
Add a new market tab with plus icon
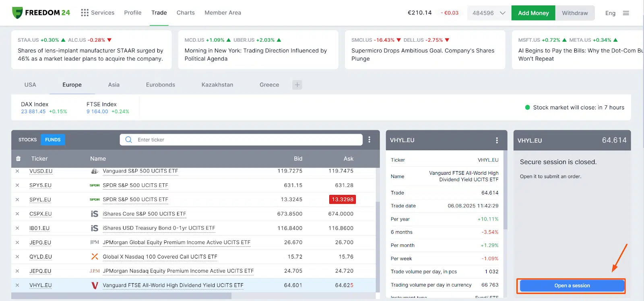coord(297,85)
